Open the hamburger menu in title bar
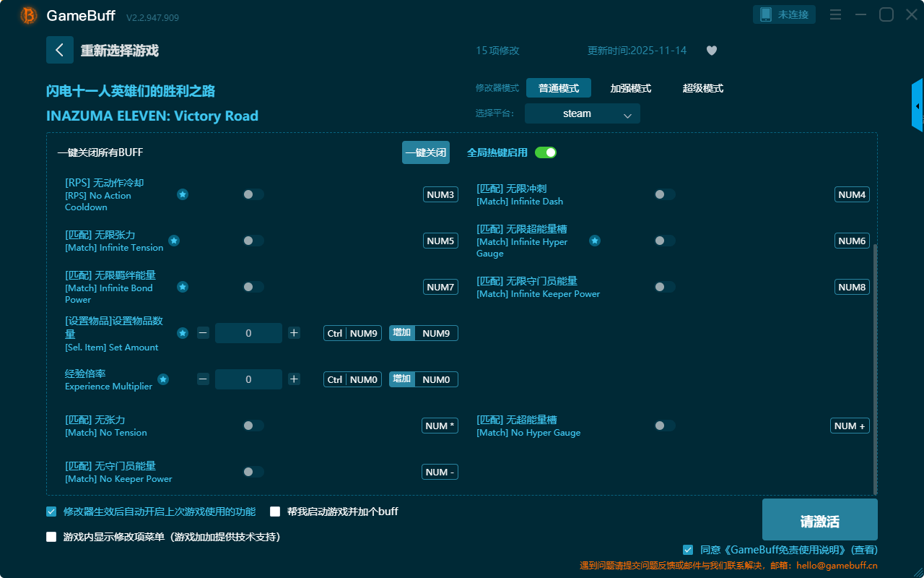Screen dimensions: 924x578 [x=835, y=14]
